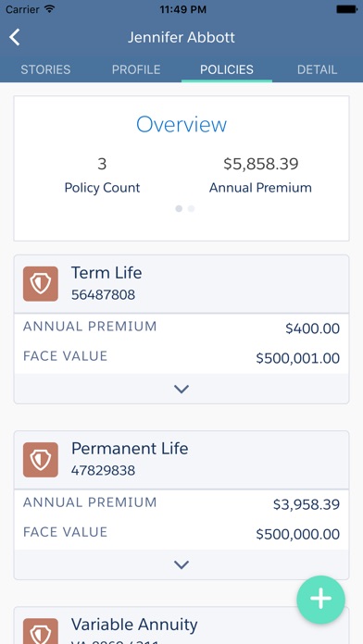This screenshot has width=363, height=644.
Task: Switch to the Profile tab
Action: pyautogui.click(x=136, y=69)
